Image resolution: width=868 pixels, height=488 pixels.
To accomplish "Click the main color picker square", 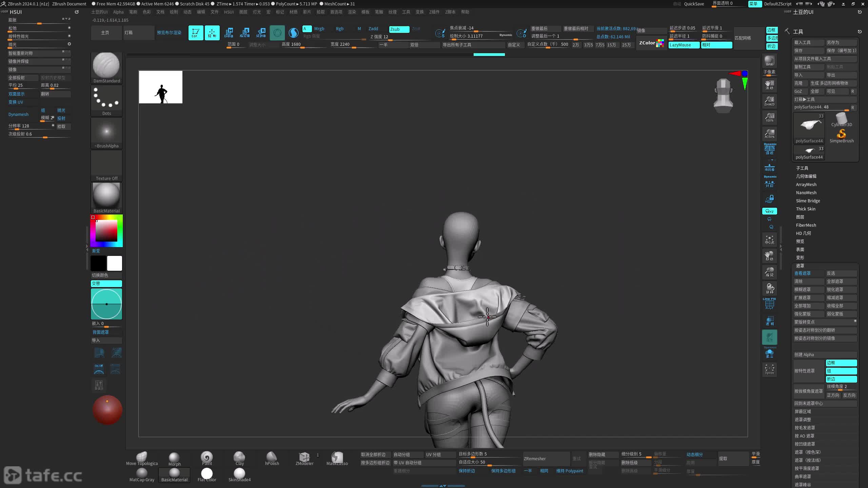I will [x=106, y=231].
